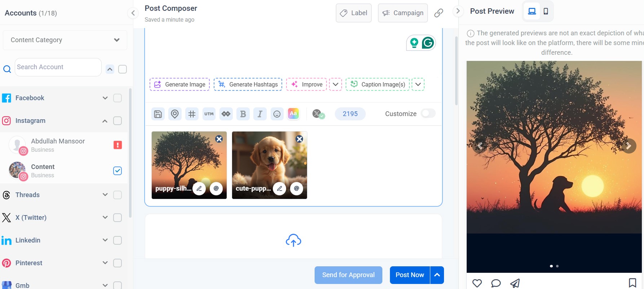Check the Threads accounts checkbox

[x=117, y=195]
